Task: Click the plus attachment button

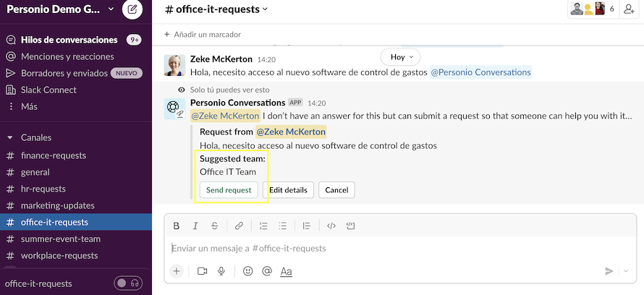Action: (177, 271)
